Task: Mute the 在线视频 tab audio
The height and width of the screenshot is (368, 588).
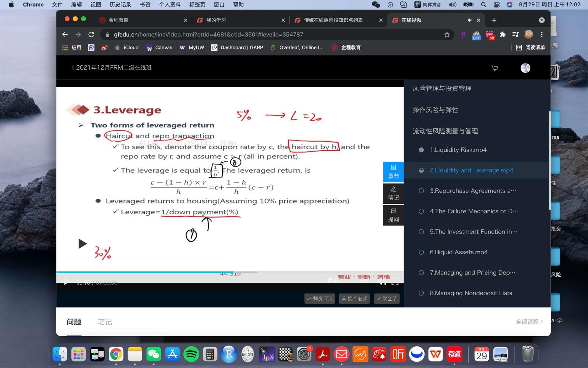Action: pyautogui.click(x=469, y=20)
